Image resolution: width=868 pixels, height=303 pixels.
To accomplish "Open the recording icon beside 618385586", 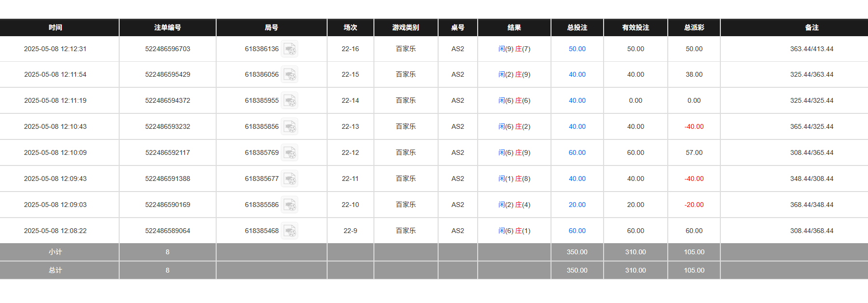I will point(290,205).
